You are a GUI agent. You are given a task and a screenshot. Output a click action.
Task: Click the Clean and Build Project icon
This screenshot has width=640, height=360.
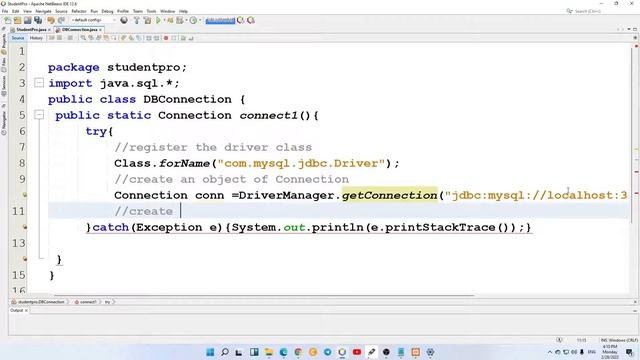point(147,20)
